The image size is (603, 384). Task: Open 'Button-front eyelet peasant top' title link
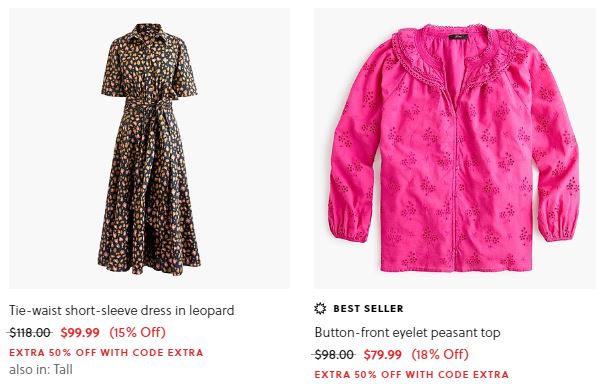(407, 332)
